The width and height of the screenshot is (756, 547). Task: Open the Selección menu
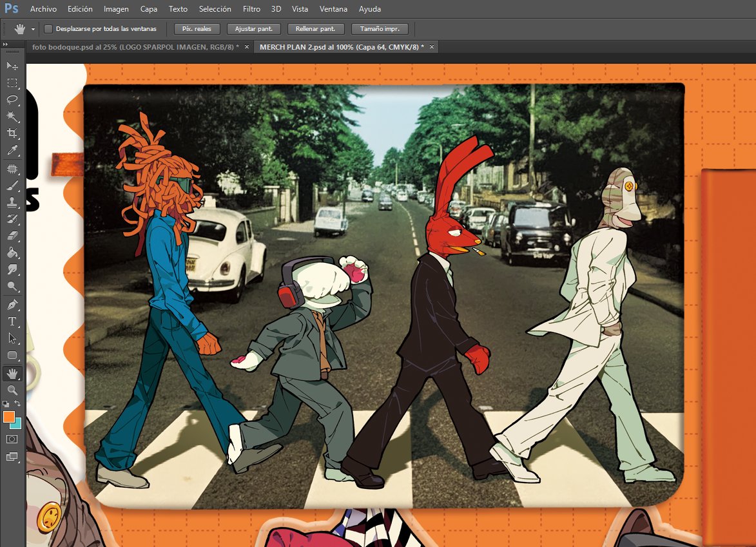[x=215, y=8]
